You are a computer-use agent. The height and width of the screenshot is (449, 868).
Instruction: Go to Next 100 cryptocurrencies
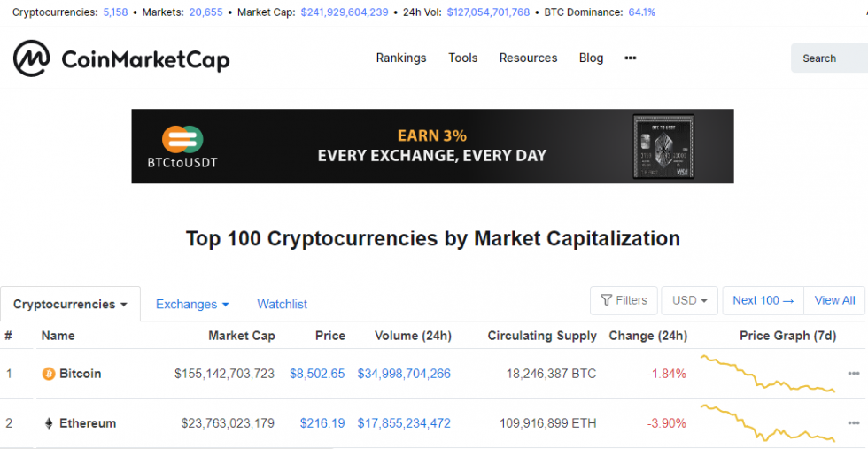(x=763, y=300)
